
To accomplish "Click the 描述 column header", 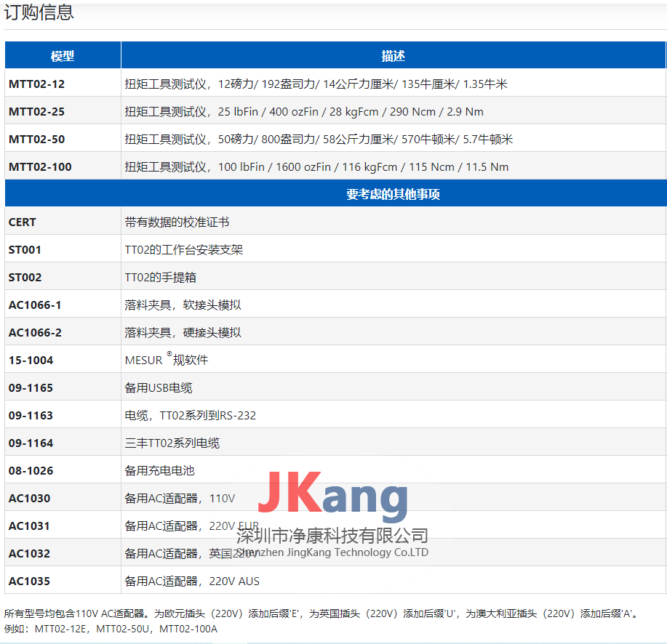I will (x=393, y=55).
